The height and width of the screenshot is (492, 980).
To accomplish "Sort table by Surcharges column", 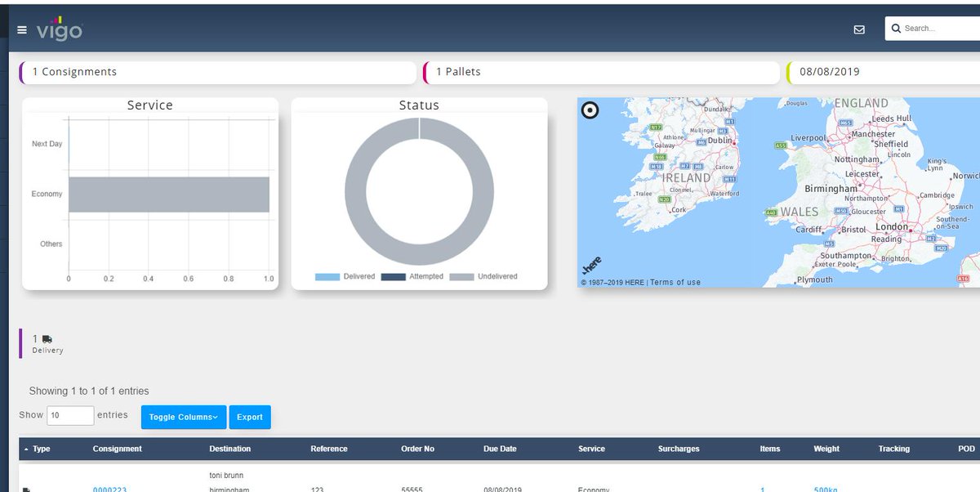I will click(679, 449).
